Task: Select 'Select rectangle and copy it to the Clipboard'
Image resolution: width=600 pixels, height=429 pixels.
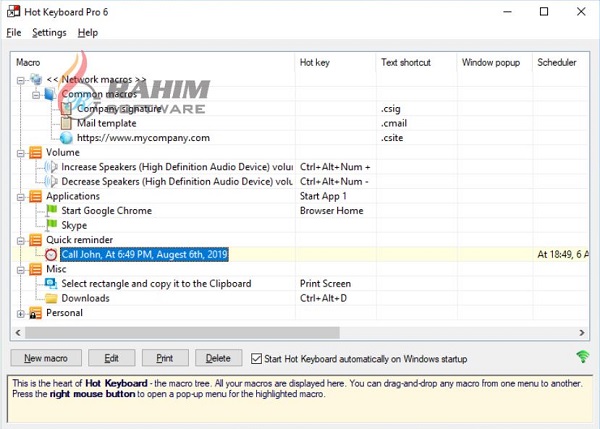Action: click(157, 284)
